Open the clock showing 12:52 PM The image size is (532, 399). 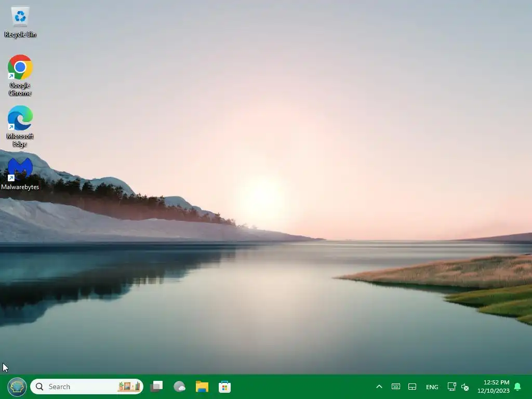coord(494,387)
